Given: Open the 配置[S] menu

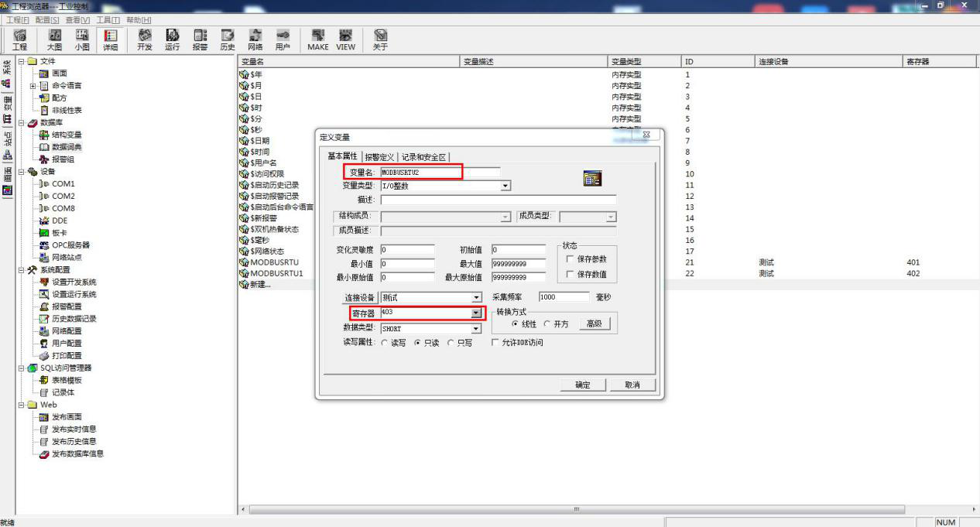Looking at the screenshot, I should 47,19.
